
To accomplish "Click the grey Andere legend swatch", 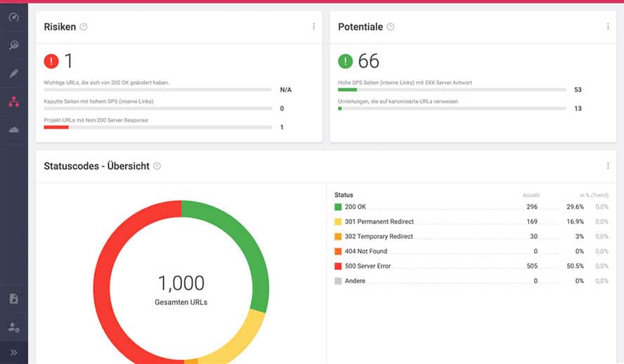I will click(338, 281).
